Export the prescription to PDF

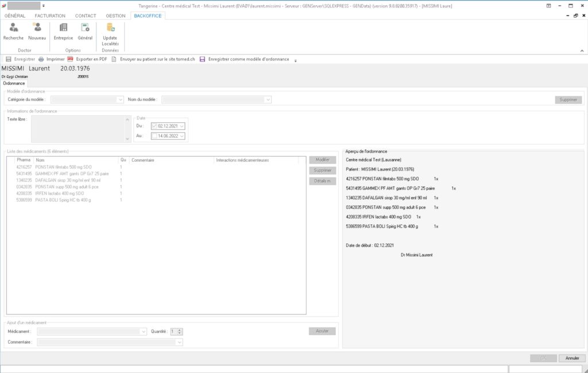tap(87, 59)
